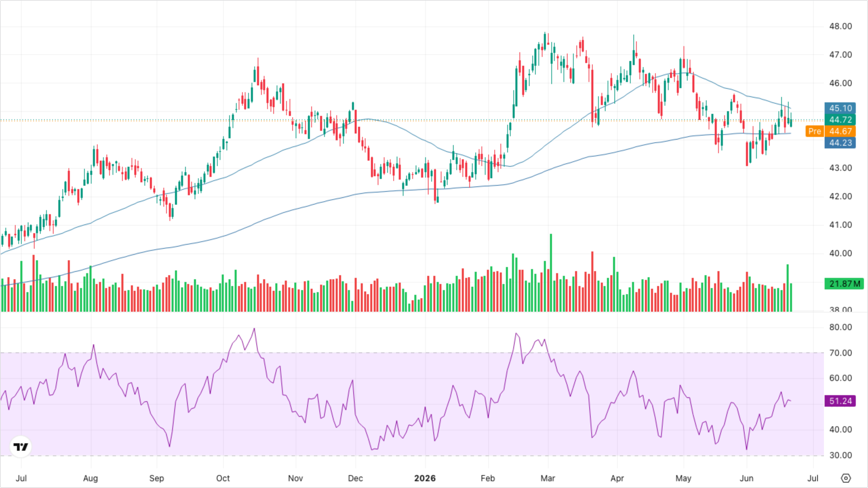Click the RSI peak near October
Screen dimensions: 868x488
tap(254, 328)
